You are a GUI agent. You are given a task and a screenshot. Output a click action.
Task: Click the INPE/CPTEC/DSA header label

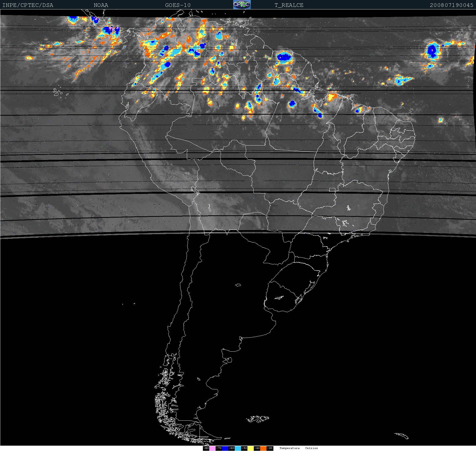tap(28, 5)
